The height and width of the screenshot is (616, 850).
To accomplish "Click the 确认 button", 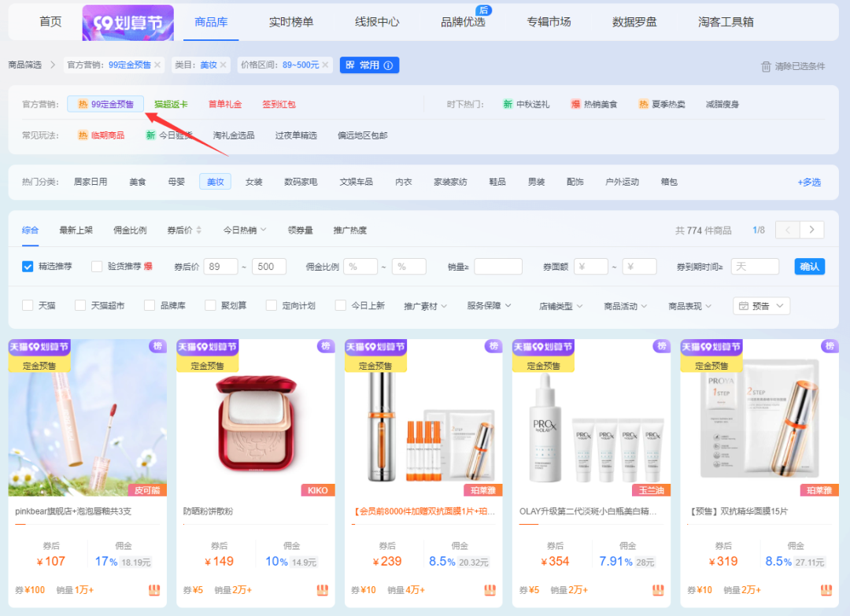I will (809, 267).
